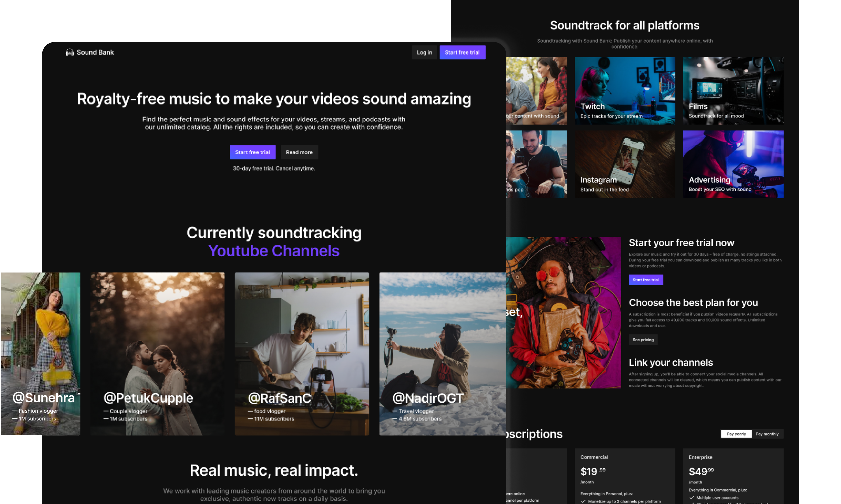Click See pricing under plan description

click(x=643, y=340)
